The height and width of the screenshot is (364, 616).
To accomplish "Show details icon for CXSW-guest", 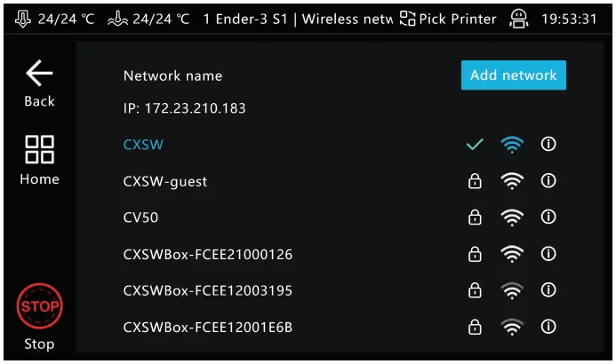I will coord(548,181).
